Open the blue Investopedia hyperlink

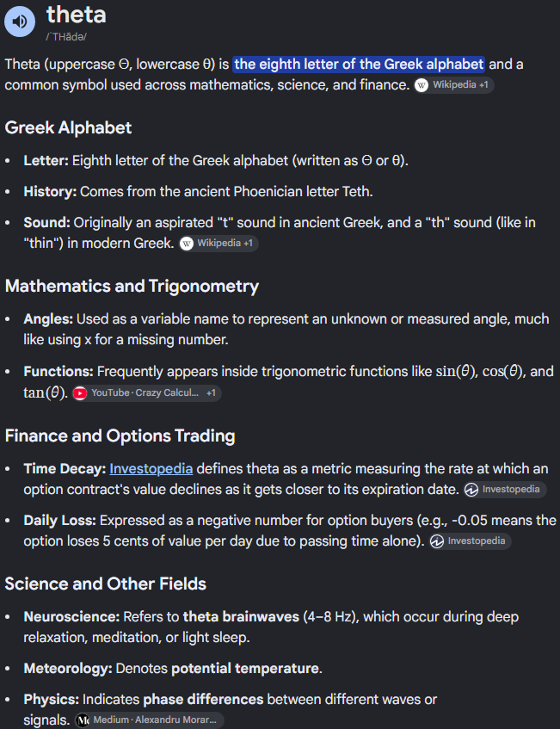(x=151, y=468)
